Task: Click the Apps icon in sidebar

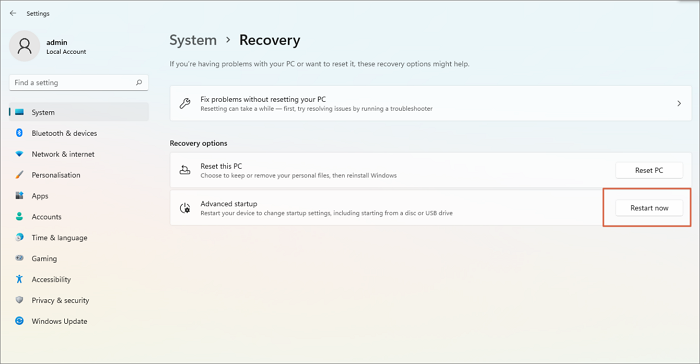Action: (19, 196)
